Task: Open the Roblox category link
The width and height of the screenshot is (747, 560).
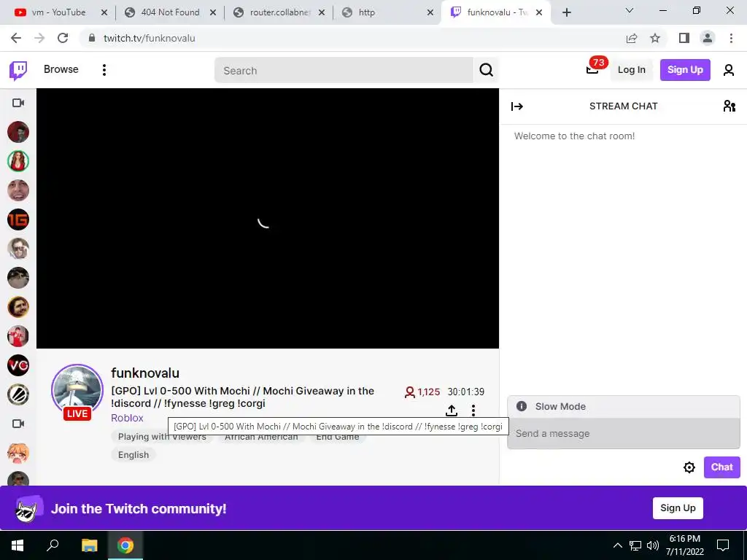Action: pos(127,418)
